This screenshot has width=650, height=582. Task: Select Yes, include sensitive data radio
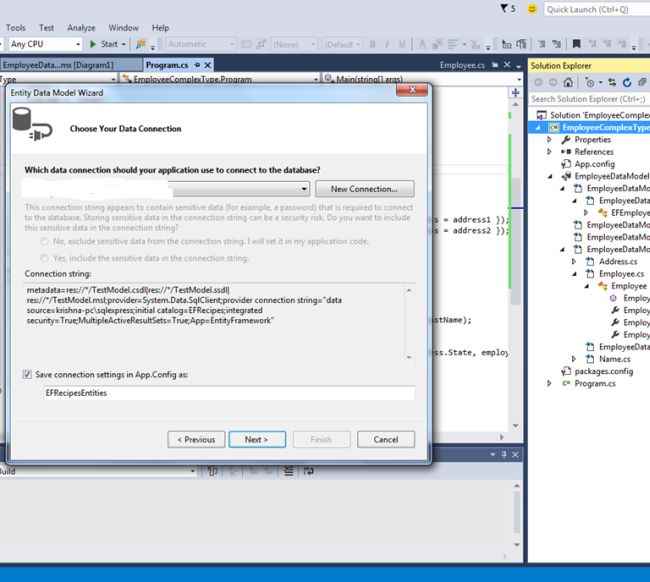pyautogui.click(x=44, y=258)
